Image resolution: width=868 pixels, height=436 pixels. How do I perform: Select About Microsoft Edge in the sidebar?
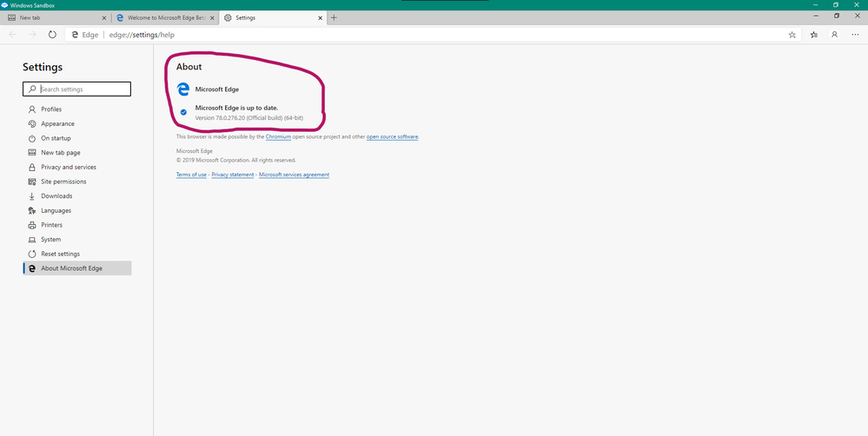(77, 268)
